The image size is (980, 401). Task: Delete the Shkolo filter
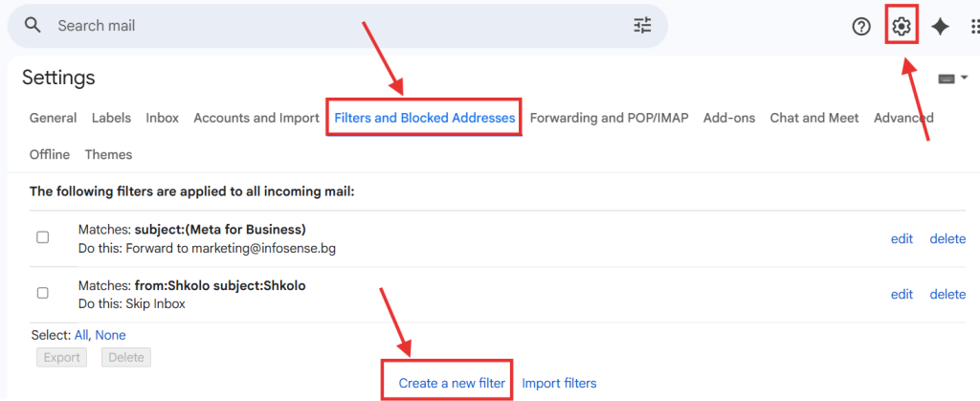947,294
